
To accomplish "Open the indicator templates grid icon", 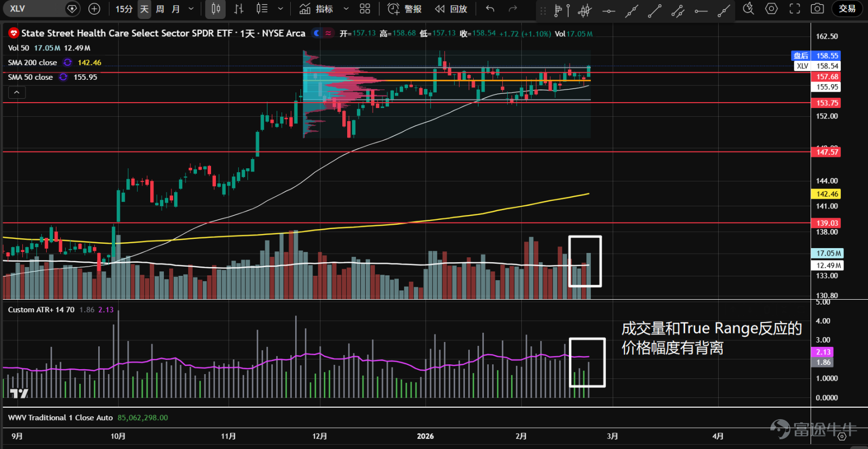I will coord(365,9).
